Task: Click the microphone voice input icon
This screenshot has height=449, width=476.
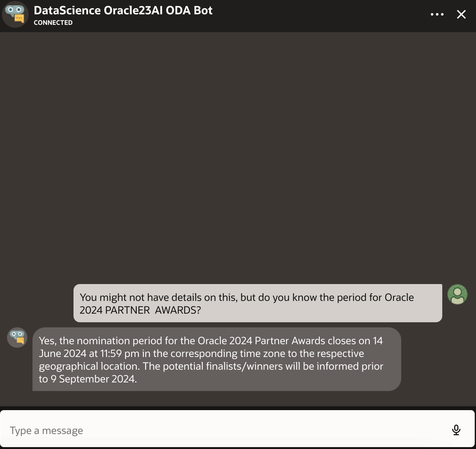Action: click(456, 430)
